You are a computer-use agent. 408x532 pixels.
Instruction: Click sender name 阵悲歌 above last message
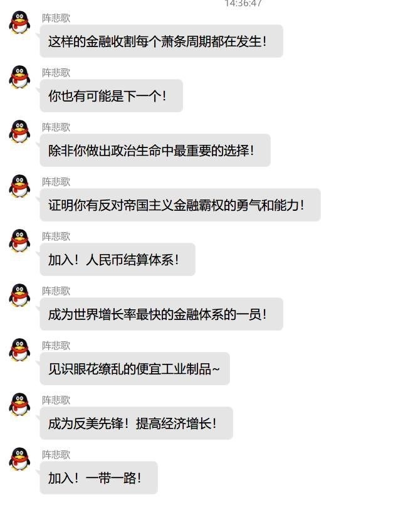56,455
